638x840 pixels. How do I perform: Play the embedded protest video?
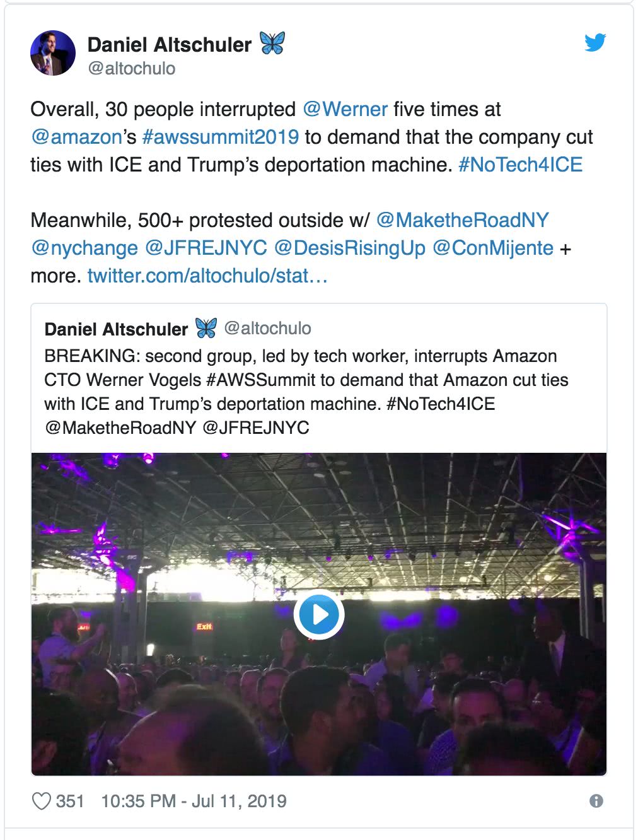coord(319,614)
